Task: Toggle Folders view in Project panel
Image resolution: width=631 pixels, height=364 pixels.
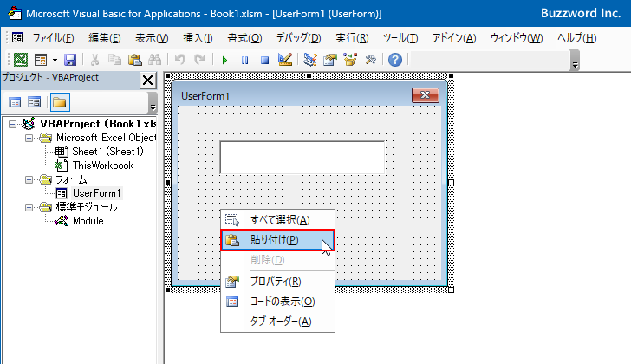Action: [x=60, y=102]
